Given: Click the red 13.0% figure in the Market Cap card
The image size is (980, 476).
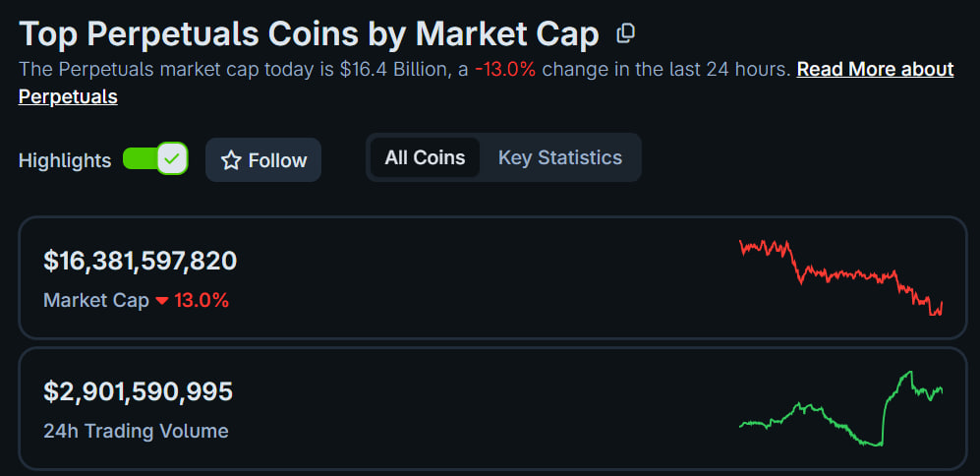Looking at the screenshot, I should click(x=202, y=301).
